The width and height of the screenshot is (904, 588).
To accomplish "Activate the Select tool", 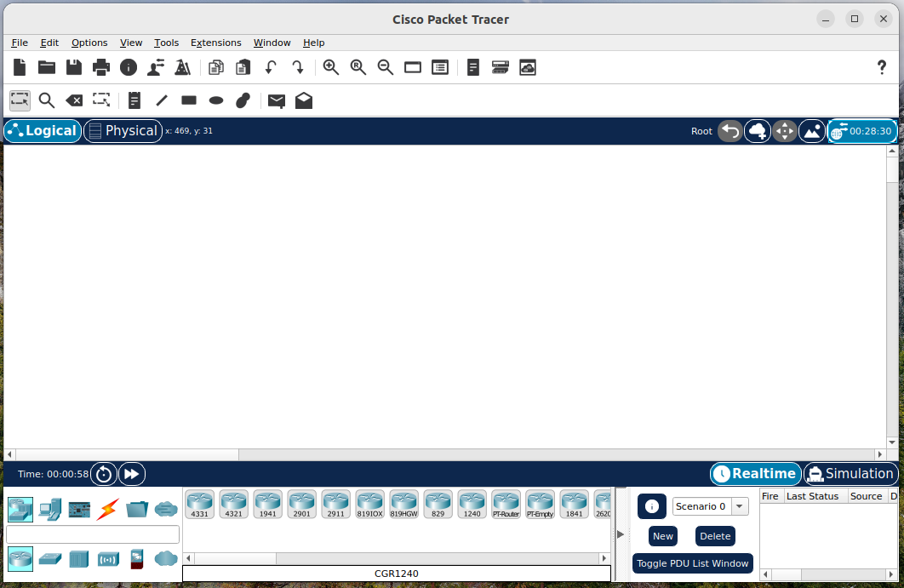I will coord(20,100).
